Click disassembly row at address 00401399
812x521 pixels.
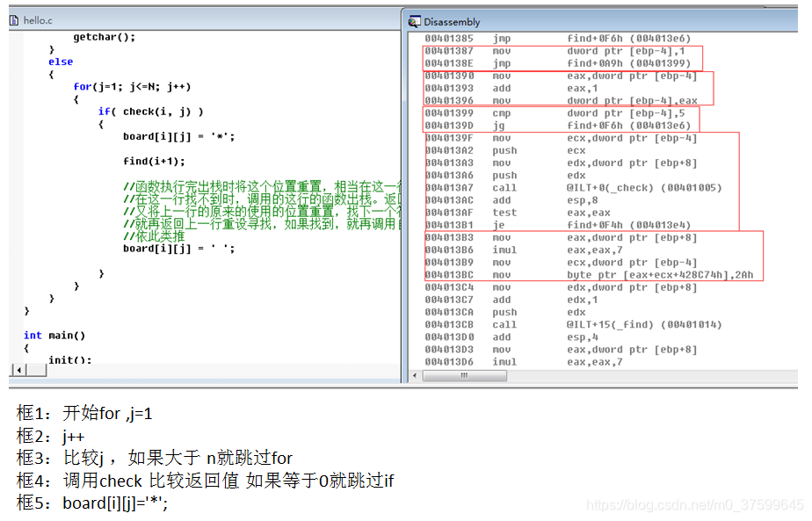point(555,113)
